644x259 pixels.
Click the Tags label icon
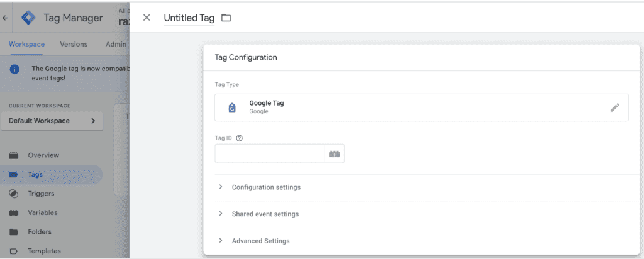point(14,174)
